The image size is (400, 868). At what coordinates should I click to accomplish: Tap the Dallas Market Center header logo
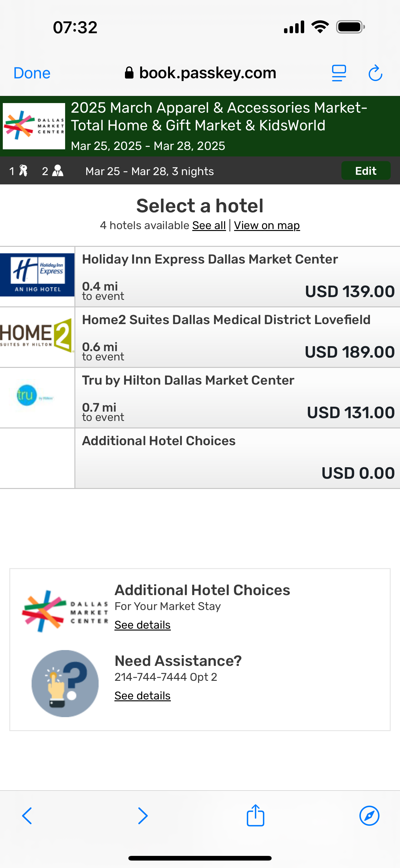[x=34, y=126]
